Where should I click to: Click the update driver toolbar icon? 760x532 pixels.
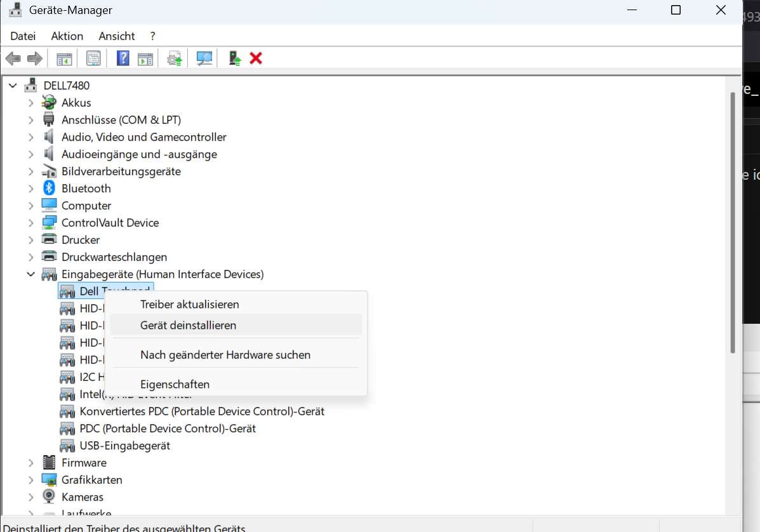pyautogui.click(x=175, y=58)
